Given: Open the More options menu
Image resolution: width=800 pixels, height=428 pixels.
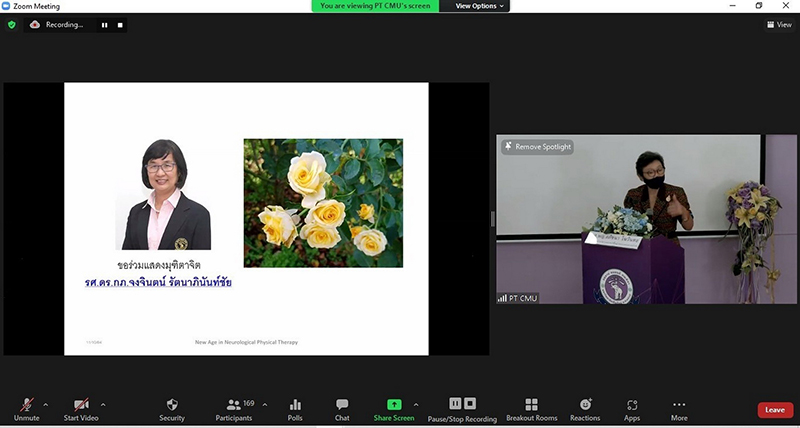Looking at the screenshot, I should pyautogui.click(x=679, y=410).
